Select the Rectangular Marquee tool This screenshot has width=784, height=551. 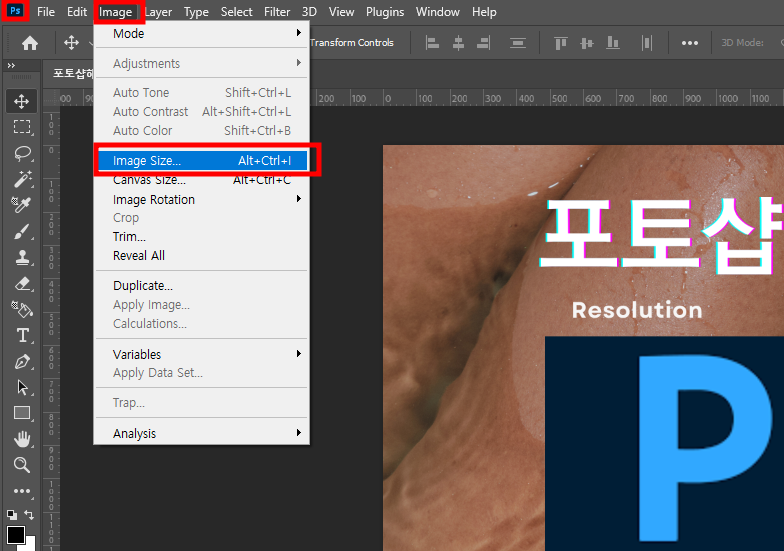(x=22, y=127)
